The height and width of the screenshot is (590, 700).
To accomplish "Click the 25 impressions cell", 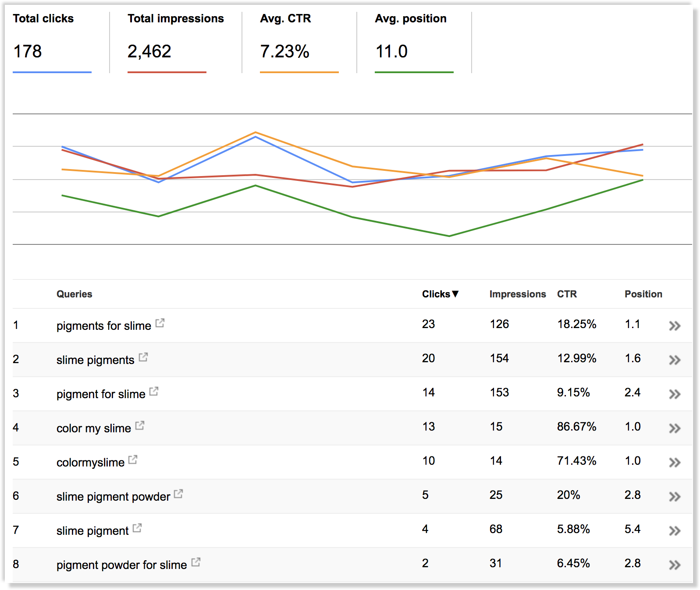I will coord(496,495).
